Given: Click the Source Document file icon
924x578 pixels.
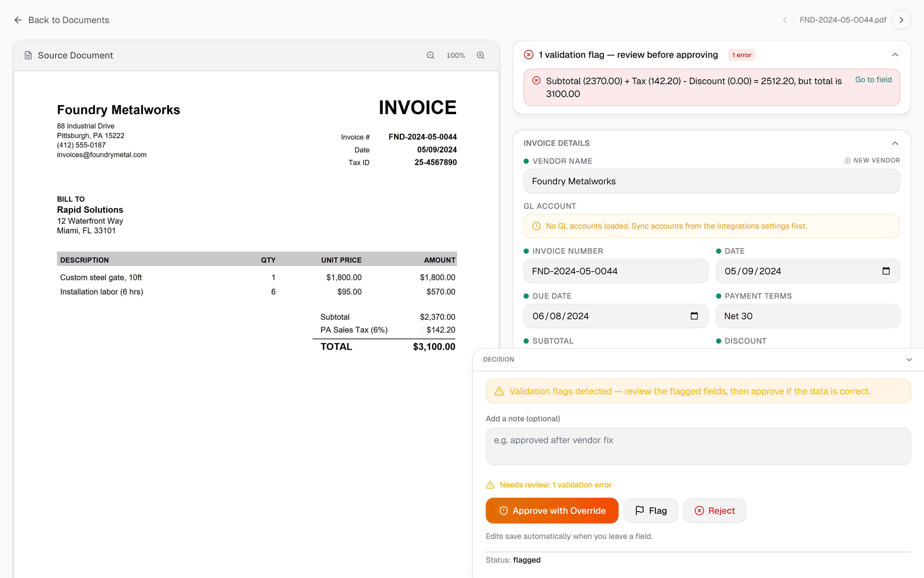Looking at the screenshot, I should 28,55.
